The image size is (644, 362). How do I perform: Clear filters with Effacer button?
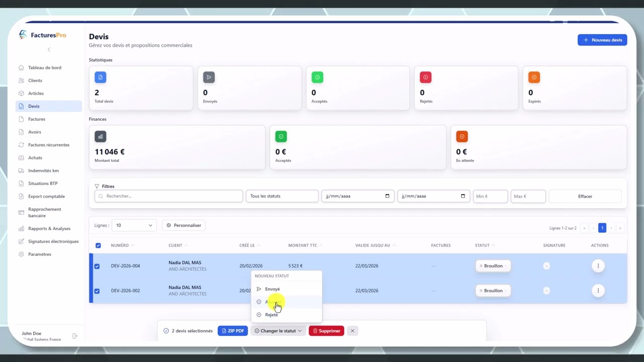click(x=585, y=196)
